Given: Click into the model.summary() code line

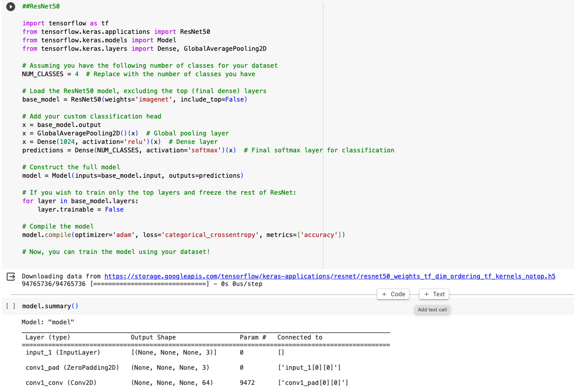Looking at the screenshot, I should coord(50,306).
